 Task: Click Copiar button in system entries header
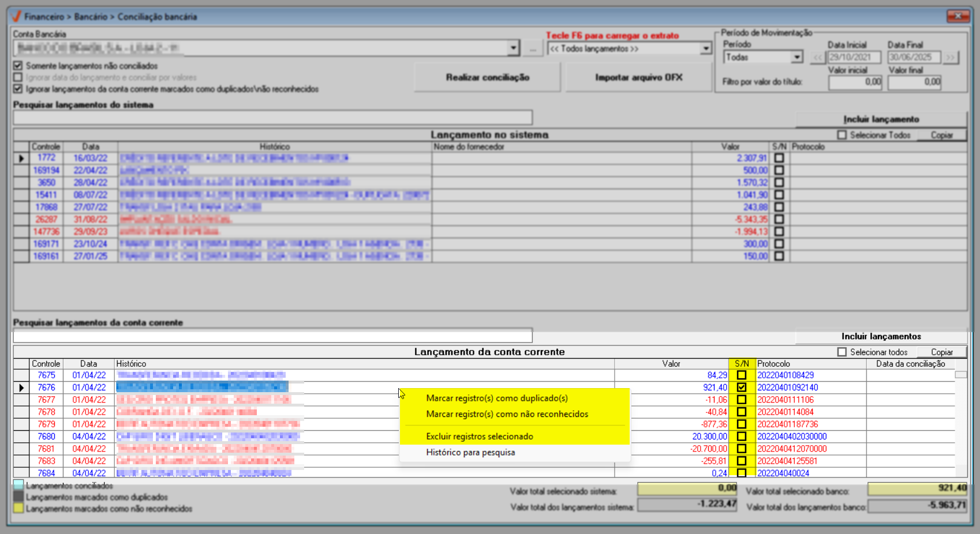click(942, 135)
